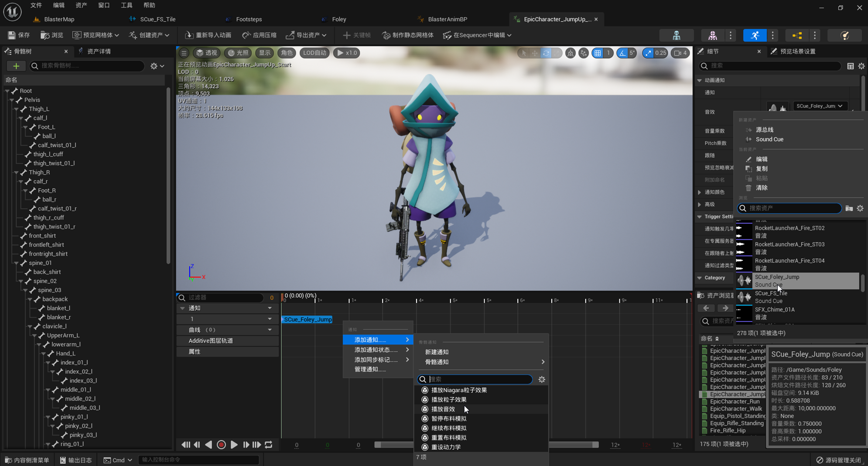The width and height of the screenshot is (868, 466).
Task: Open the Content Drawer button
Action: click(x=27, y=460)
